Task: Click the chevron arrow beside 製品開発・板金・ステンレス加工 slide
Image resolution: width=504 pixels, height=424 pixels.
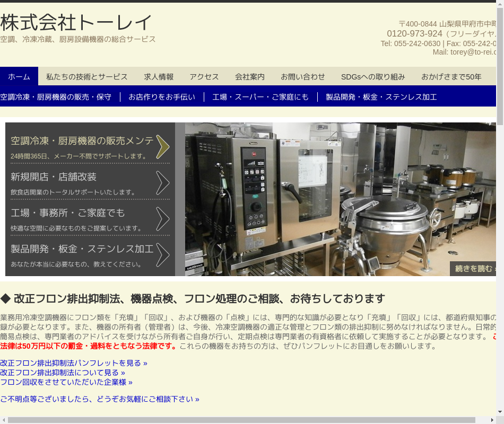Action: 163,255
